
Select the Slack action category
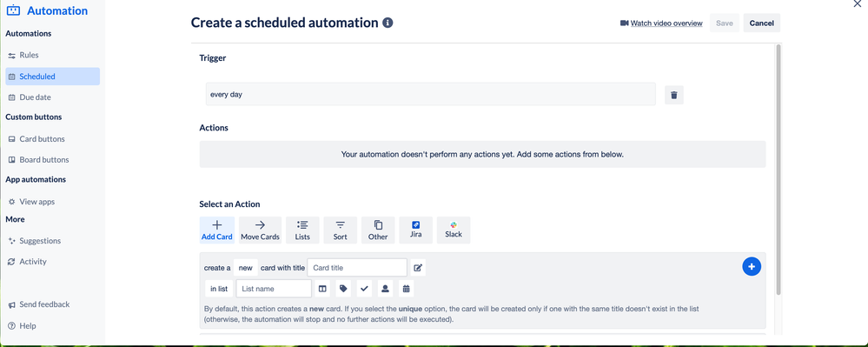pos(454,230)
